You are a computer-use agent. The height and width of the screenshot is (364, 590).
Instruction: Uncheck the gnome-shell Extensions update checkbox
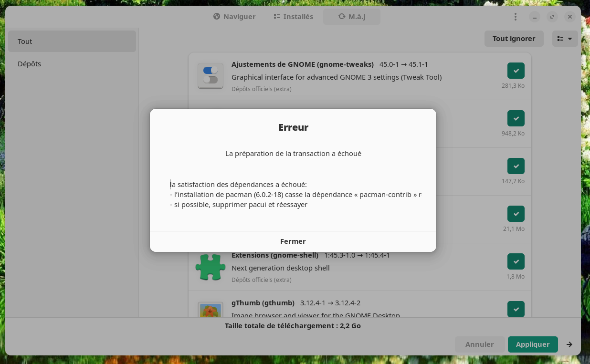(516, 261)
